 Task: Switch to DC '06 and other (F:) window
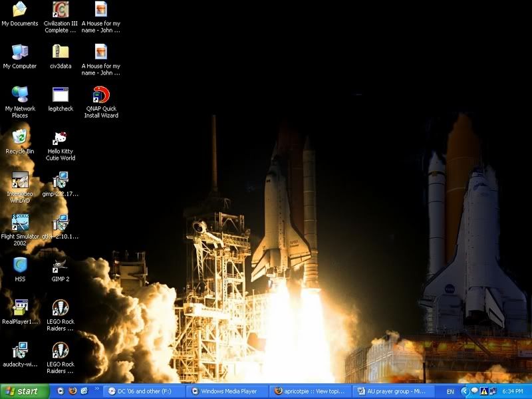(144, 391)
